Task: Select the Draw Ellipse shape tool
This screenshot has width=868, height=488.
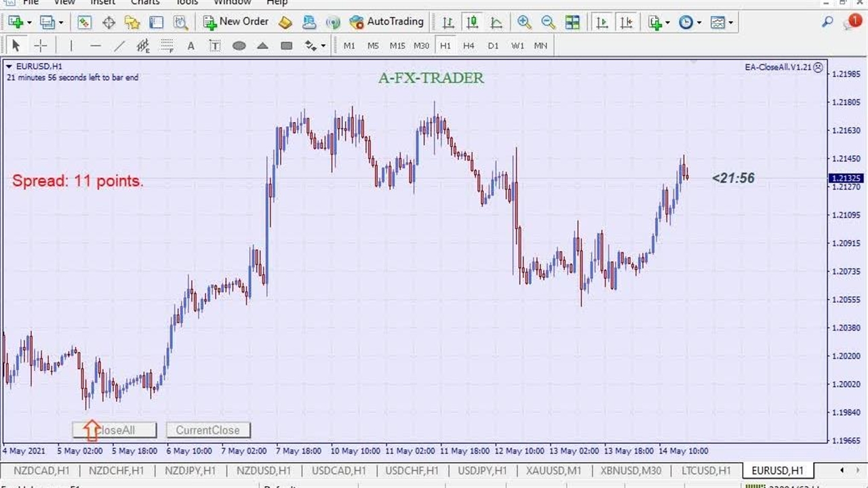Action: point(239,45)
